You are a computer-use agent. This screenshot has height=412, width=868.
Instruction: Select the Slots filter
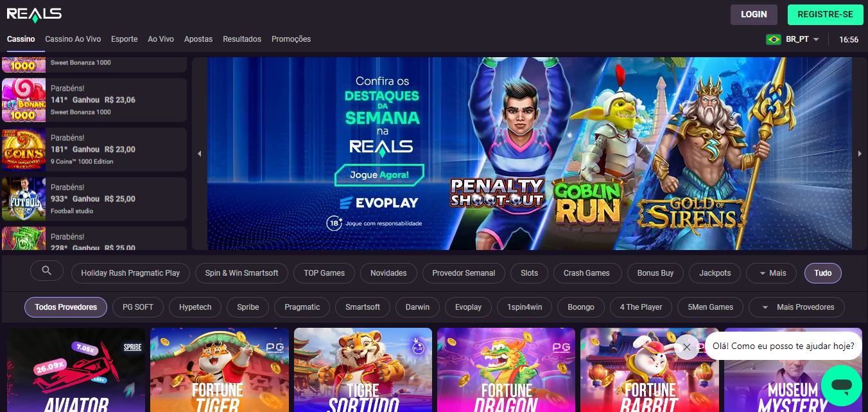(x=530, y=273)
